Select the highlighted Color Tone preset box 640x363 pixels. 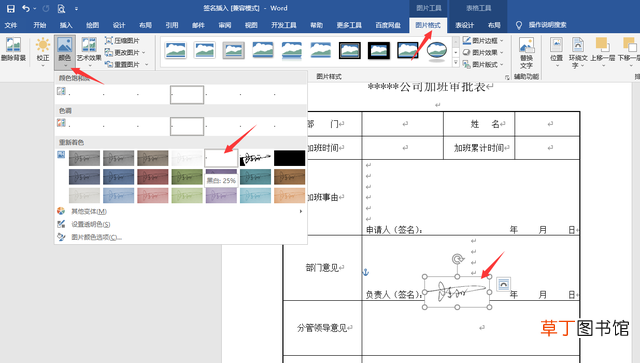[x=187, y=127]
